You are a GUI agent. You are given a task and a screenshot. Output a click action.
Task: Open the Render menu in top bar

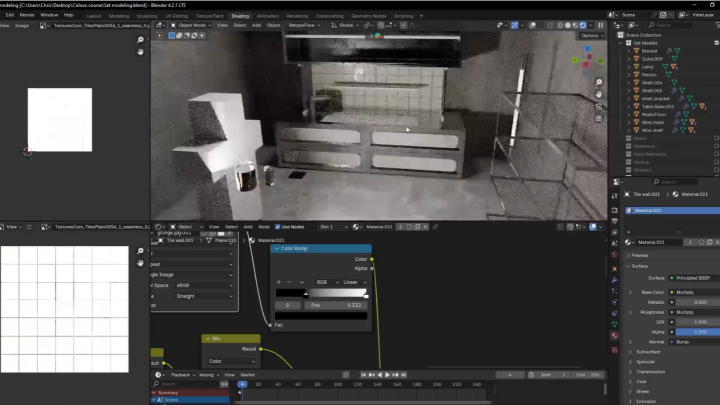coord(27,15)
